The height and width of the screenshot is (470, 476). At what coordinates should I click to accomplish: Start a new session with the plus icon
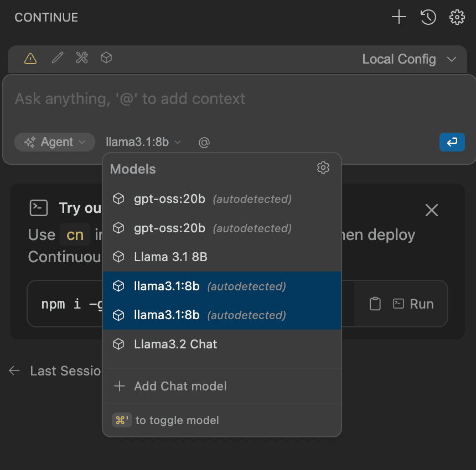[399, 17]
